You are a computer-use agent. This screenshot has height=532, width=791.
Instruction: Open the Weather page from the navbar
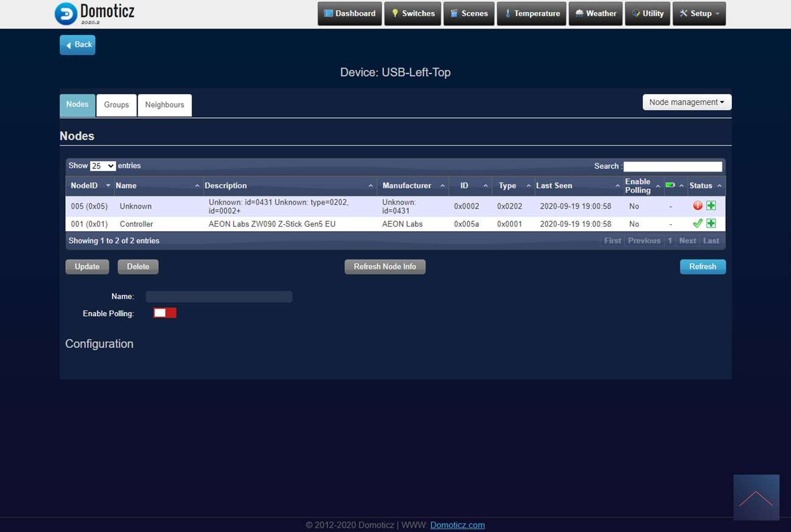[x=595, y=13]
